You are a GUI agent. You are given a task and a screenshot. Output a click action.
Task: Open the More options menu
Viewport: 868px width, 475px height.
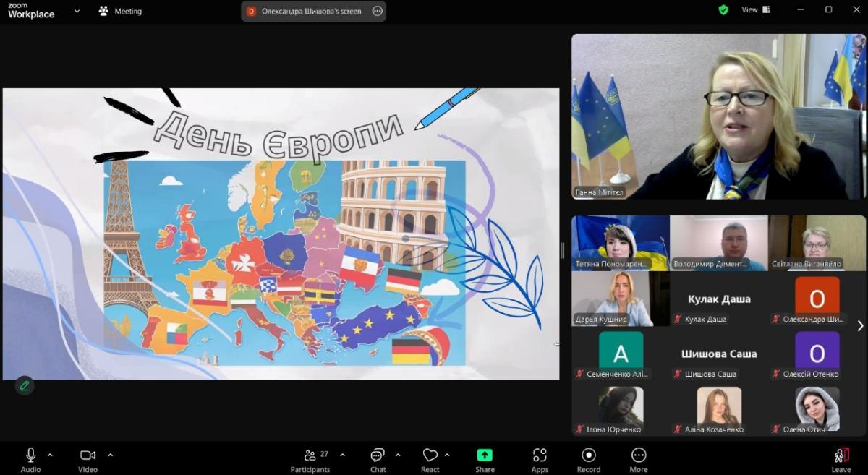click(639, 459)
